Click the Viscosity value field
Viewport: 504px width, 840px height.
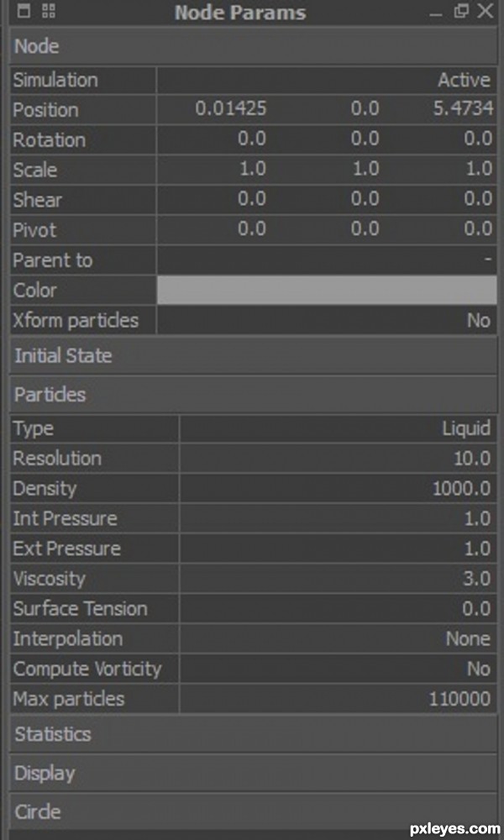tap(339, 579)
